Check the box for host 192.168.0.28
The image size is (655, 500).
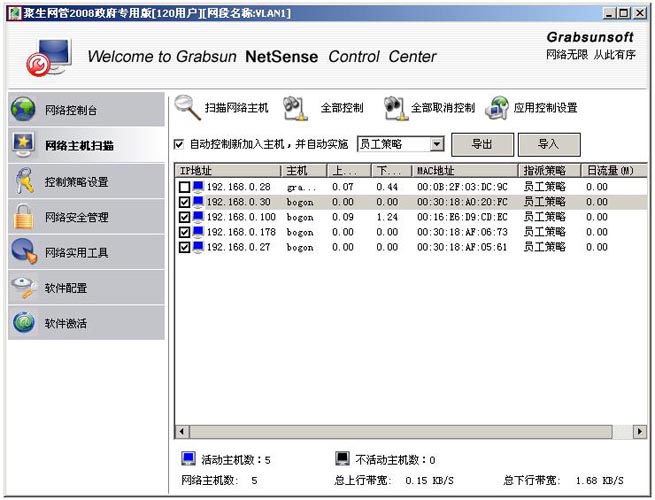184,187
